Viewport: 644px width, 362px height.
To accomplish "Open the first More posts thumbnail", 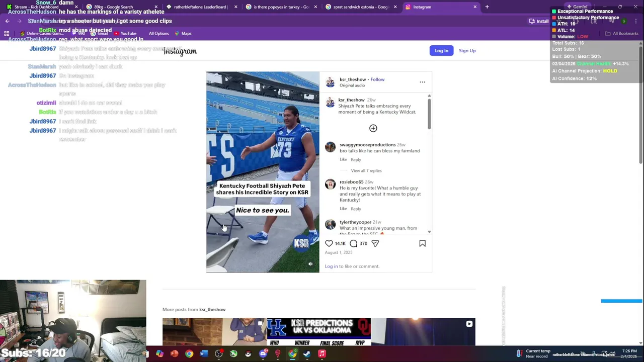I will [214, 332].
